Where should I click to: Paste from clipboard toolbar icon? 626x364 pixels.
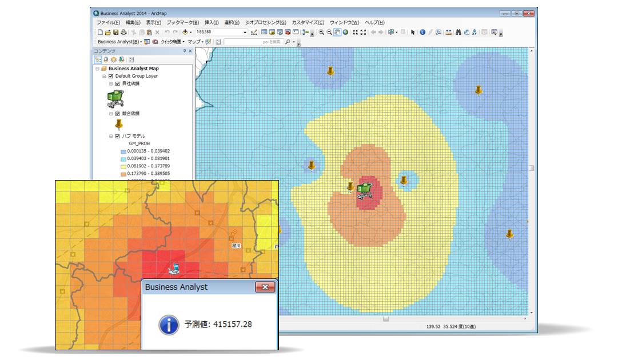click(x=149, y=33)
